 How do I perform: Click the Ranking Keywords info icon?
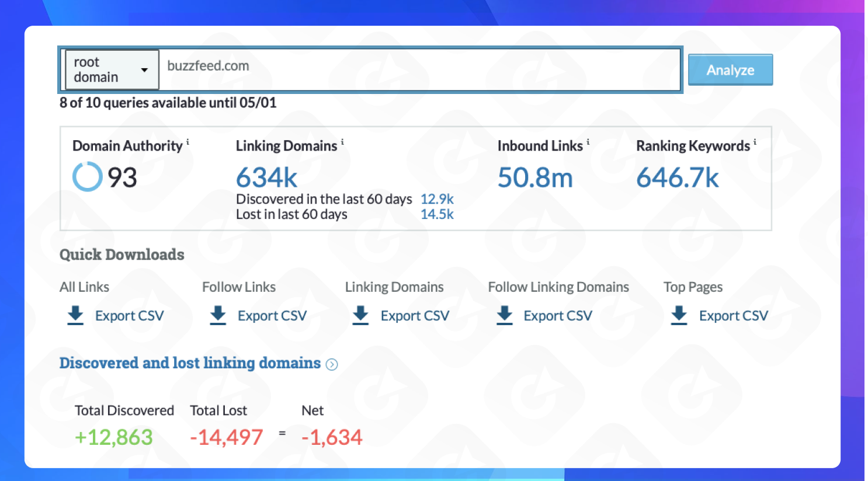(755, 142)
